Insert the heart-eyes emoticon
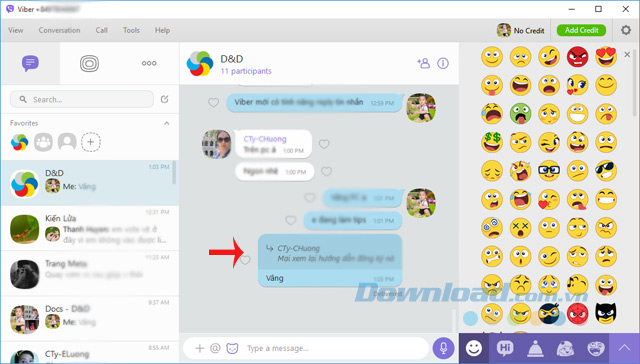Viewport: 640px width, 364px height. [606, 57]
